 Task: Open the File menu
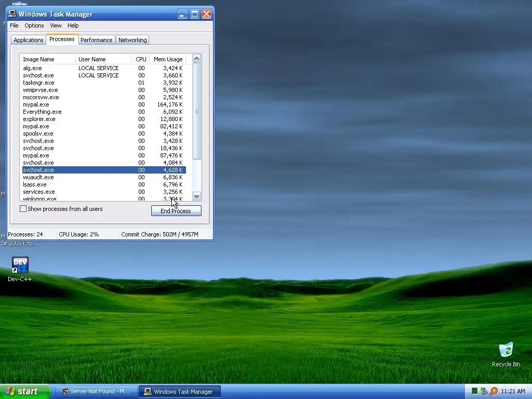pos(14,25)
